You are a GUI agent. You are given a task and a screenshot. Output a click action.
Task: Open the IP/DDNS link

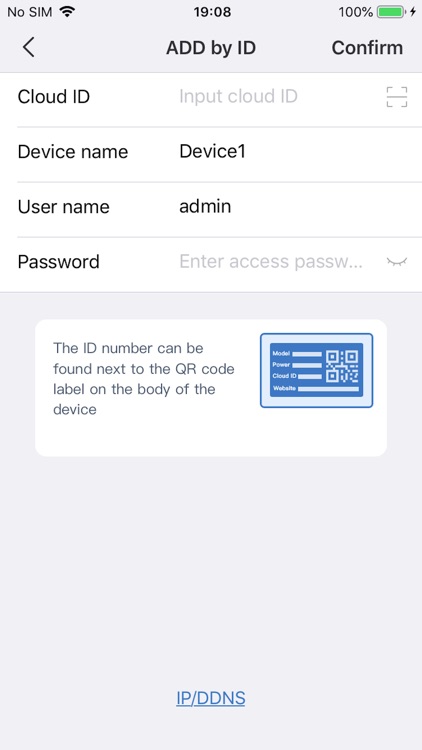pos(211,698)
